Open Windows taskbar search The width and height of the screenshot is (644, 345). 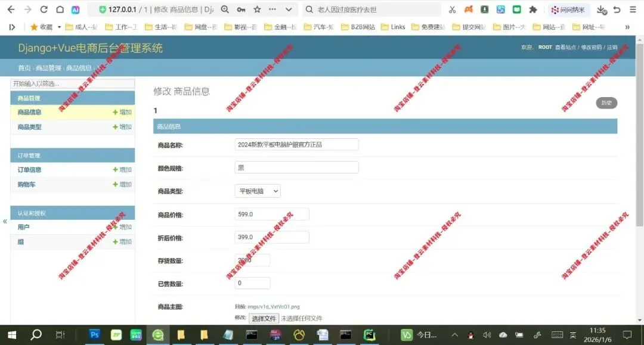tap(36, 335)
